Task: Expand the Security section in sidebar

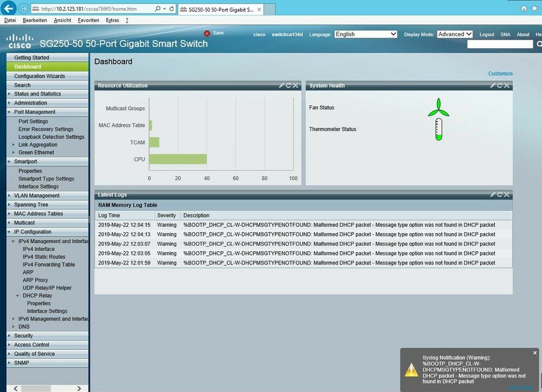Action: coord(23,336)
